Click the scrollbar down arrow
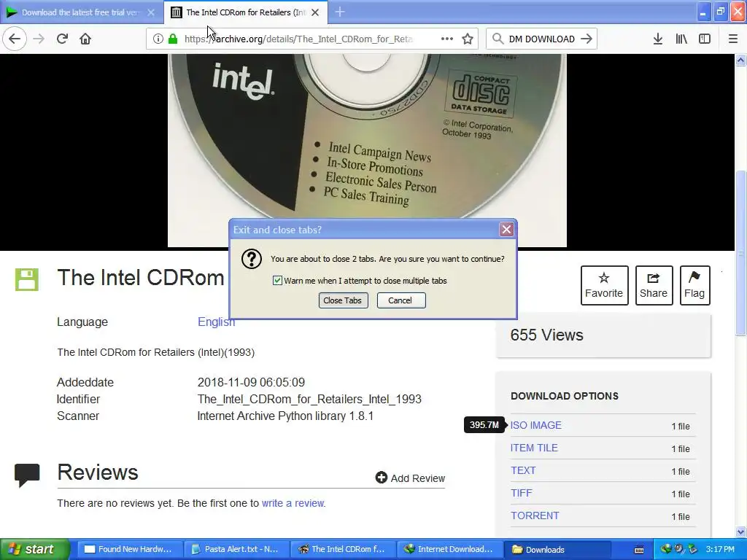This screenshot has width=747, height=560. [x=741, y=532]
